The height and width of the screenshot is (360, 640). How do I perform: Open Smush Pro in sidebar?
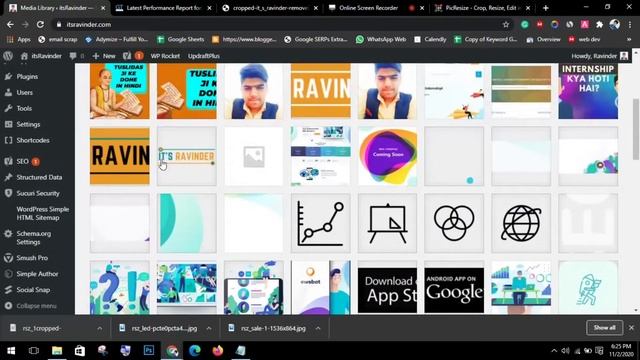(32, 258)
